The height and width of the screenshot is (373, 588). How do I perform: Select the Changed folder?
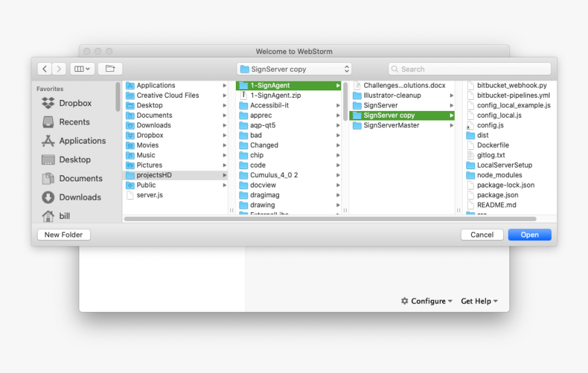click(x=289, y=145)
